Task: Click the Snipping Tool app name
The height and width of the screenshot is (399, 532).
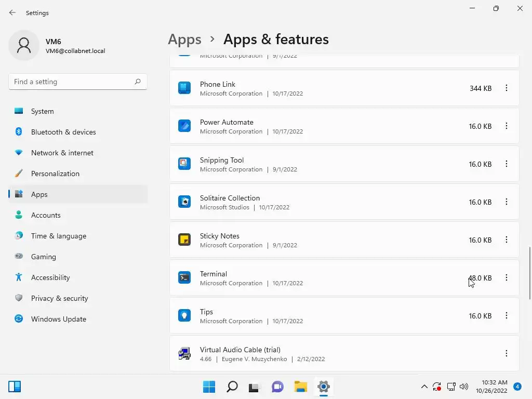Action: 221,160
